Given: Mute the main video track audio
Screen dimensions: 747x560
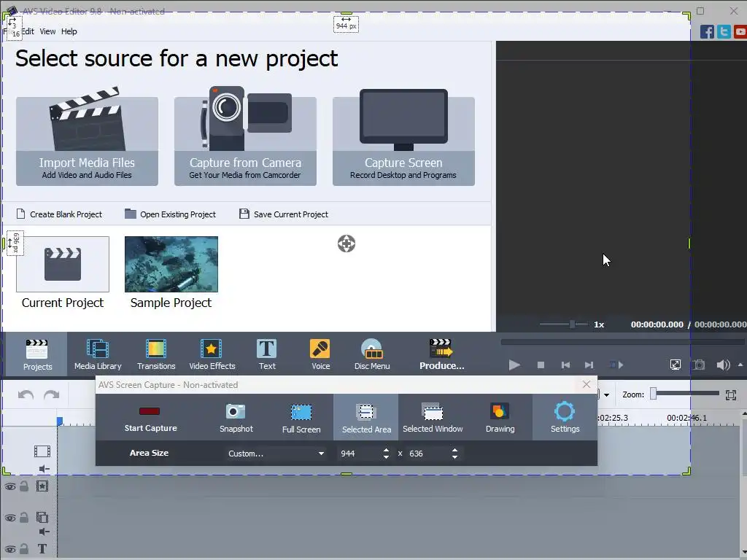Looking at the screenshot, I should pyautogui.click(x=44, y=469).
